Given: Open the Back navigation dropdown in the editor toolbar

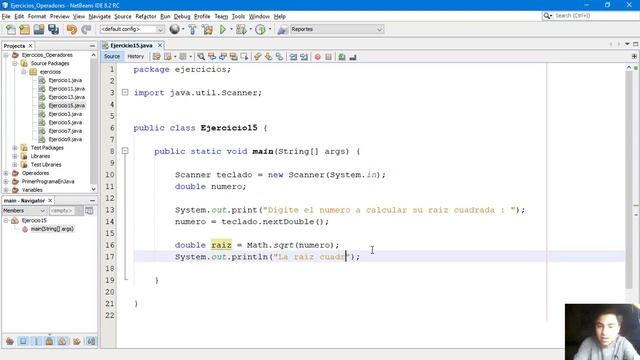Looking at the screenshot, I should click(x=175, y=57).
